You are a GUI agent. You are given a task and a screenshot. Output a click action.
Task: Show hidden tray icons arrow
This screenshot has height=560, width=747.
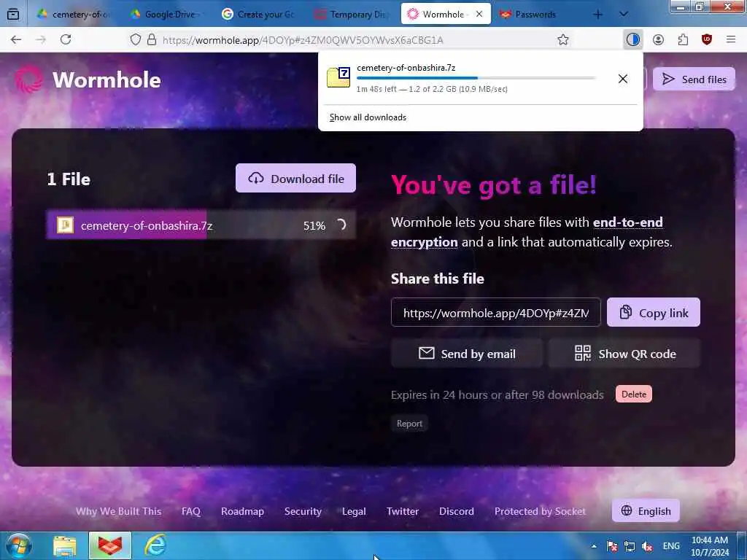tap(594, 545)
